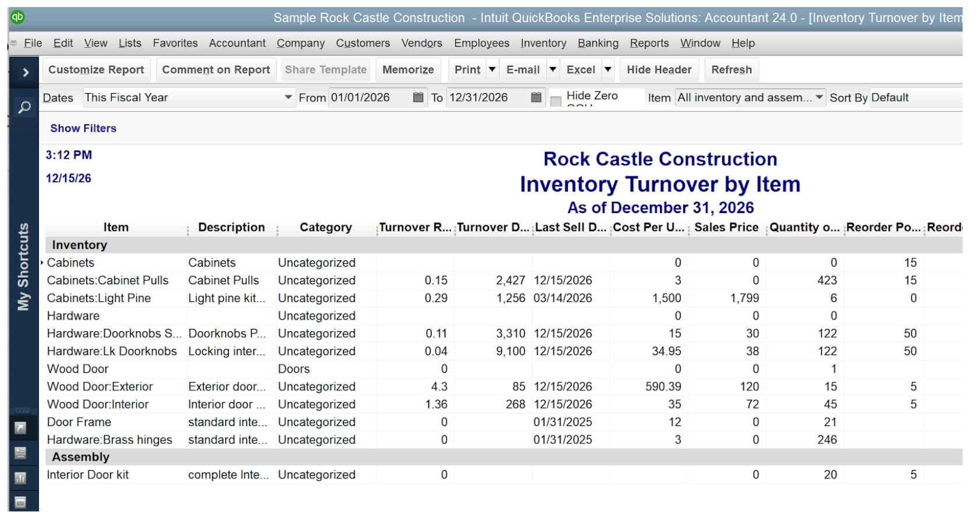Open the From date calendar picker

point(418,97)
